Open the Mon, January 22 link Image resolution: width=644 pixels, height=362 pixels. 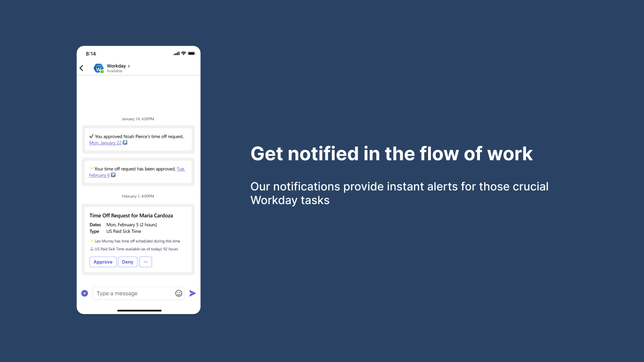(x=105, y=143)
